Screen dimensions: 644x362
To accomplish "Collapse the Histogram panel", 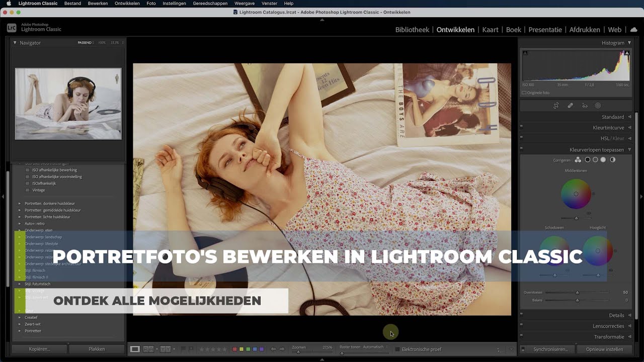I will pos(629,43).
